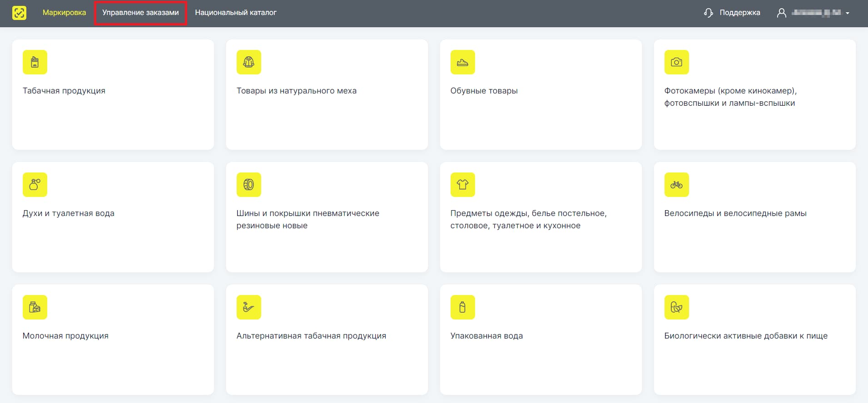The height and width of the screenshot is (403, 868).
Task: Click the supplements leaf icon
Action: [677, 307]
